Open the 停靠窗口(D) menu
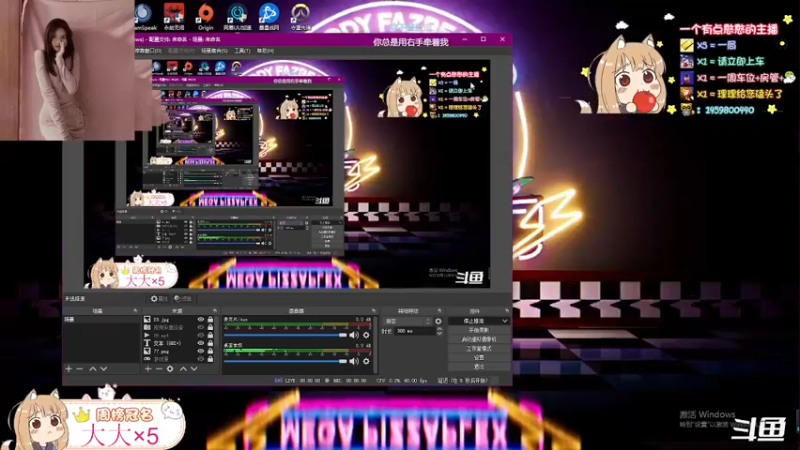 pyautogui.click(x=148, y=51)
